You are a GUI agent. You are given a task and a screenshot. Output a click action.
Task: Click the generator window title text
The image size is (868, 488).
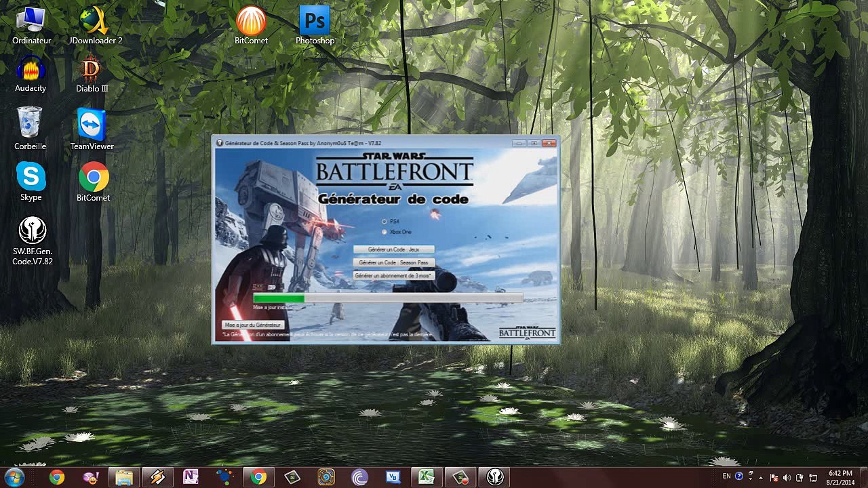tap(303, 143)
